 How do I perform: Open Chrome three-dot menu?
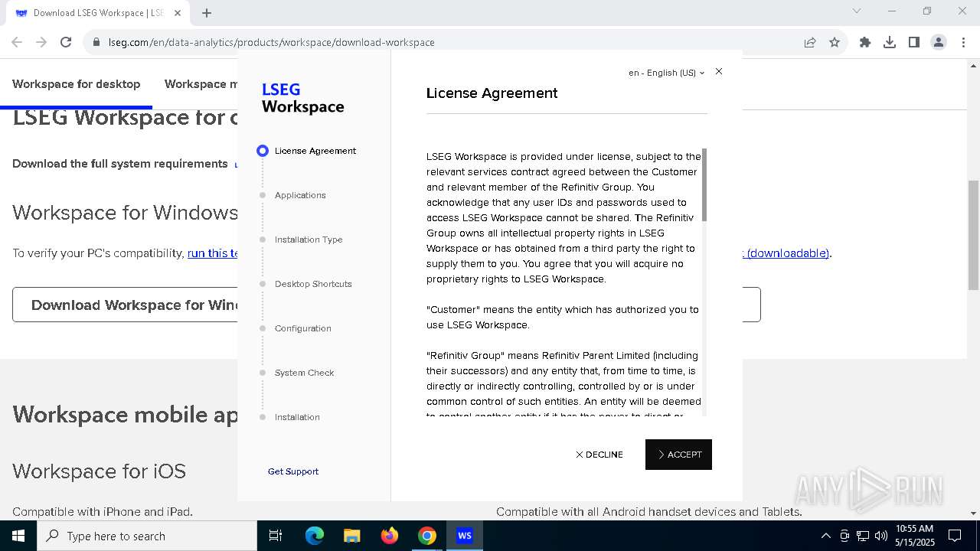pyautogui.click(x=963, y=42)
